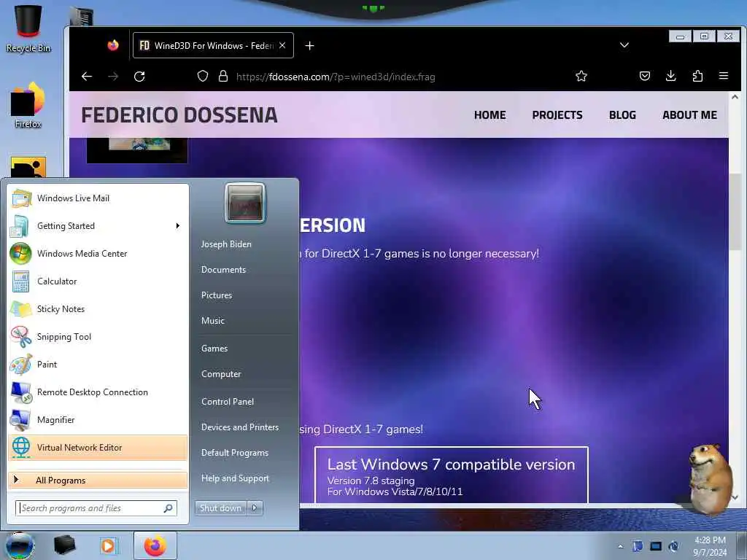Open Devices and Printers
This screenshot has height=560, width=747.
click(x=239, y=427)
